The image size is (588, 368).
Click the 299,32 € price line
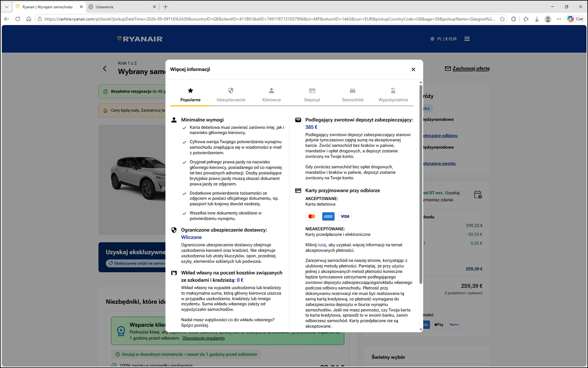[x=474, y=226]
